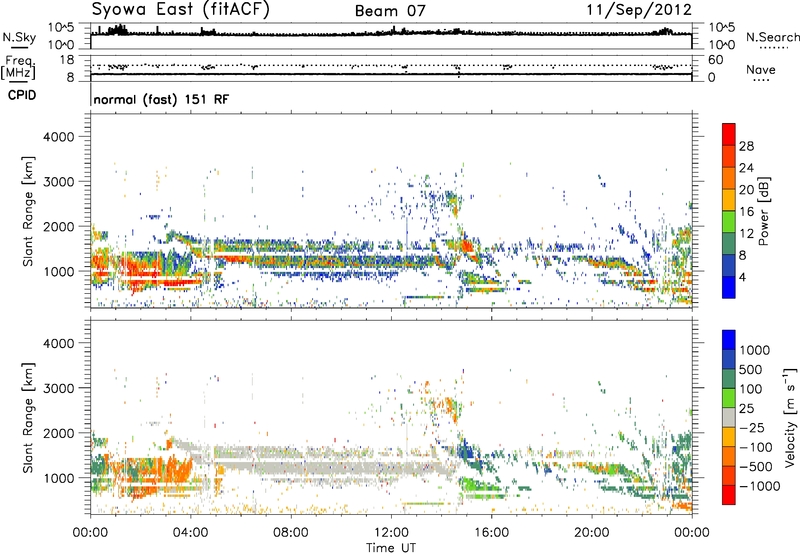Click the 'N.Sky' legend label
This screenshot has height=554, width=800.
click(19, 37)
